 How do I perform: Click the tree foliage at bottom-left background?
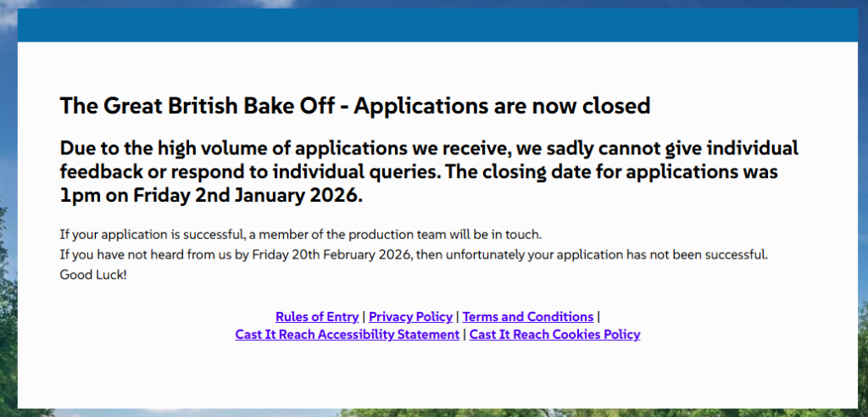pyautogui.click(x=8, y=339)
